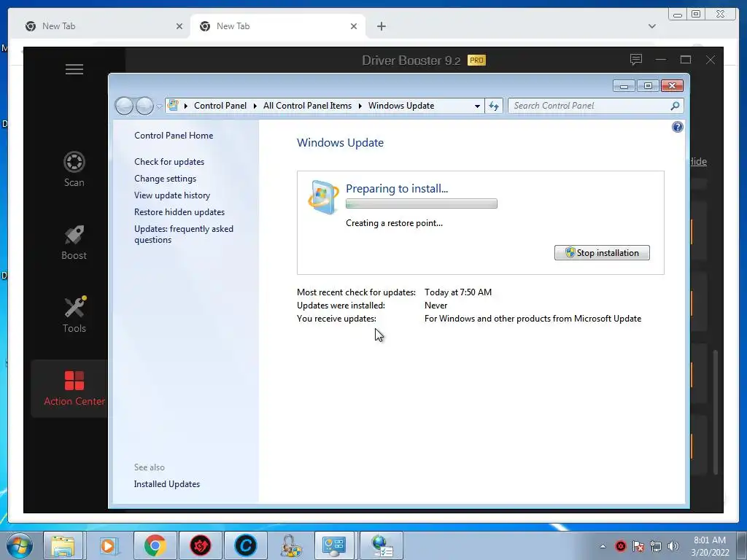Click the Back navigation arrow in Control Panel
This screenshot has width=747, height=560.
(x=124, y=106)
